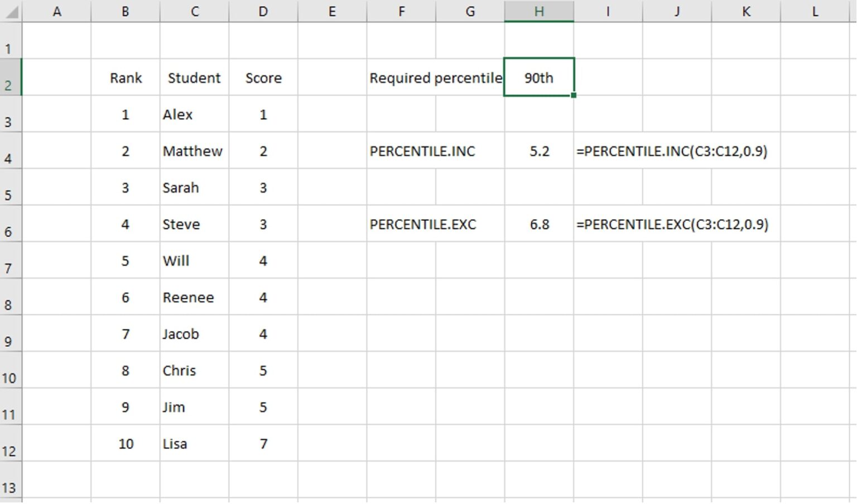Select the cell showing 90th

click(x=538, y=78)
